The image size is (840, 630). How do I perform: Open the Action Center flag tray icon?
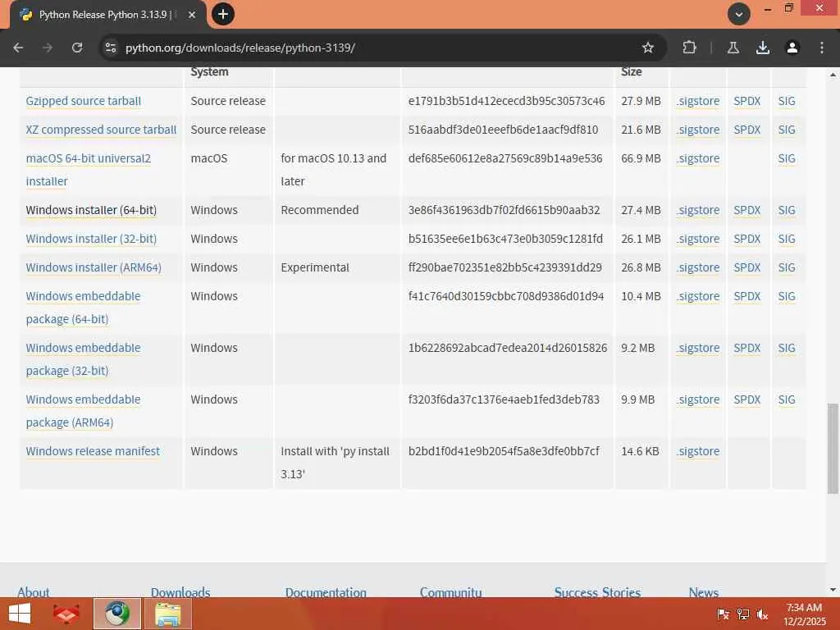coord(723,614)
